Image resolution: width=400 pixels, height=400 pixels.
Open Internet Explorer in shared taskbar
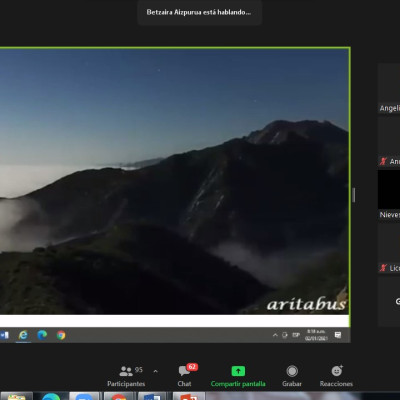pyautogui.click(x=23, y=335)
